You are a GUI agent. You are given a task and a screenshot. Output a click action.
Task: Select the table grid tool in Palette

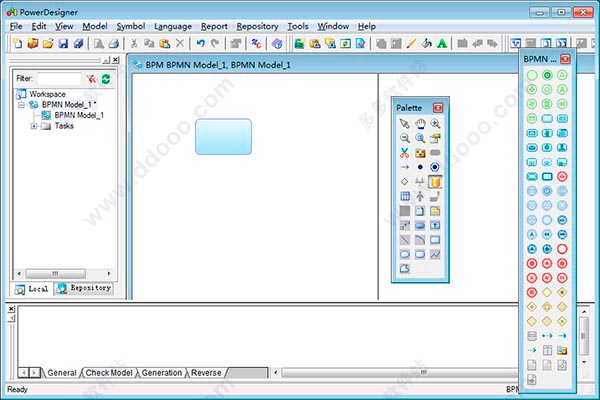(x=404, y=196)
